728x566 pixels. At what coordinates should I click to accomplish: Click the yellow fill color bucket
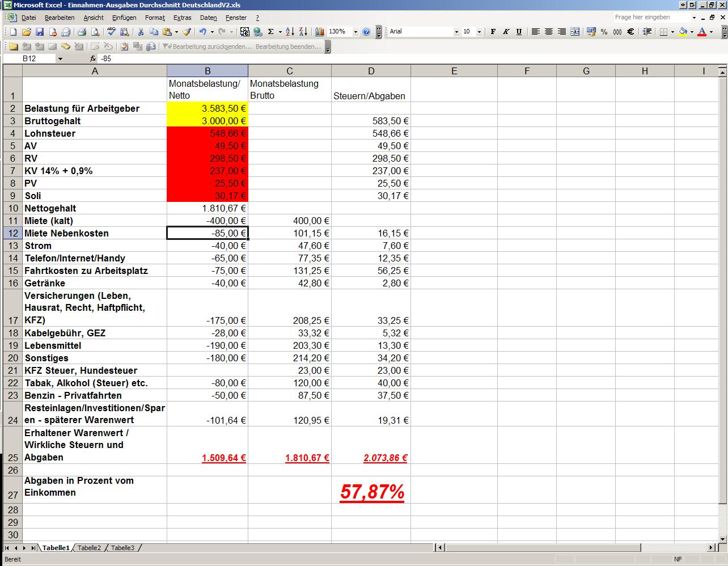click(x=683, y=32)
